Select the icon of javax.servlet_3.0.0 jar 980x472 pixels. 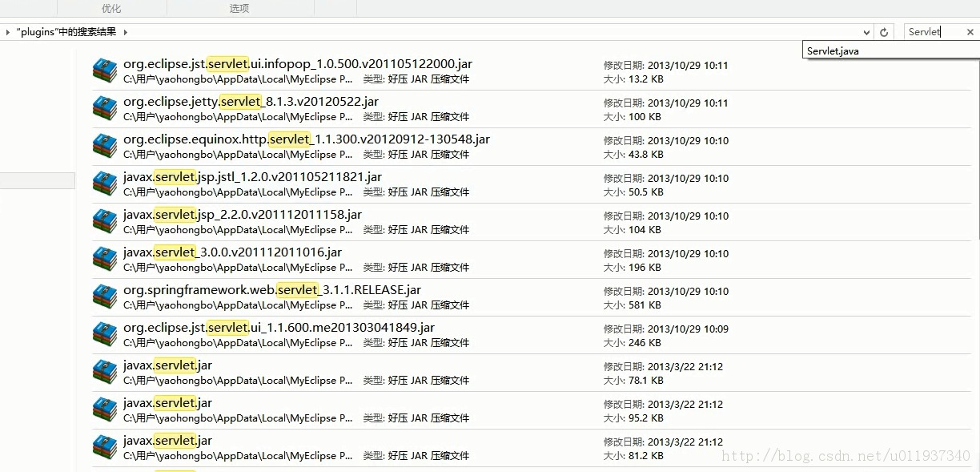[x=105, y=260]
